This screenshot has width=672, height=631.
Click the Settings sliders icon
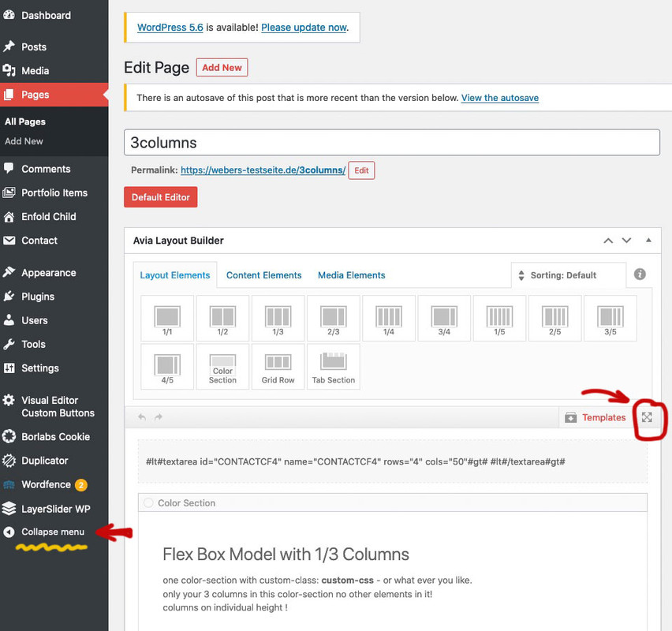point(9,368)
